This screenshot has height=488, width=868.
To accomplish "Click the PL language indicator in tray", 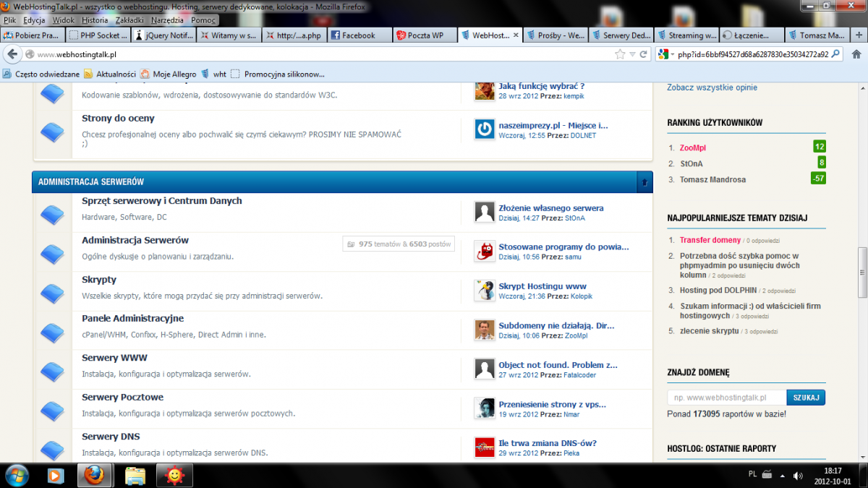I will [x=752, y=474].
